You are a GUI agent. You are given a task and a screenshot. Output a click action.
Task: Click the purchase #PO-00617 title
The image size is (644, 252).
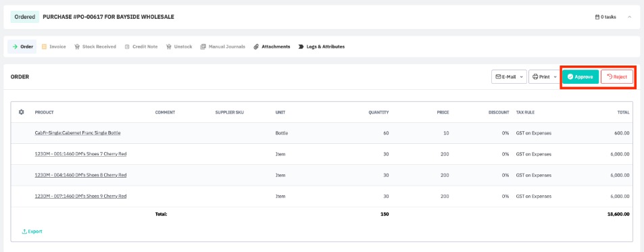point(108,18)
